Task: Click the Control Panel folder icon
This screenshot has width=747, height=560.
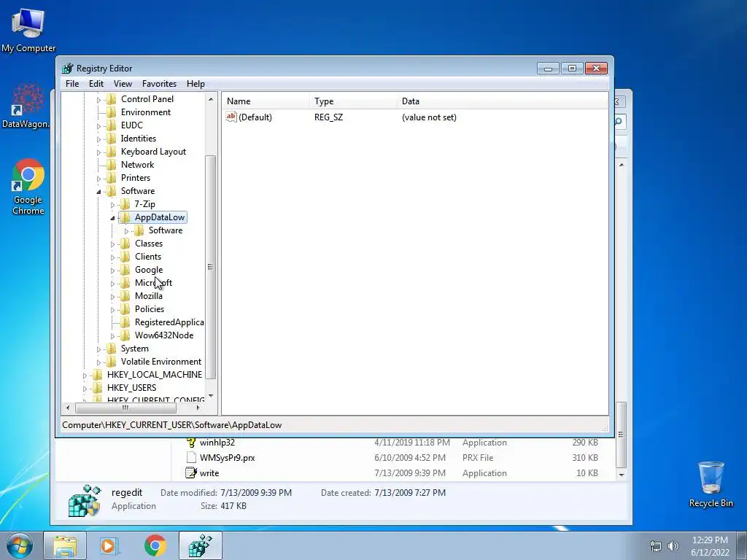Action: click(111, 99)
